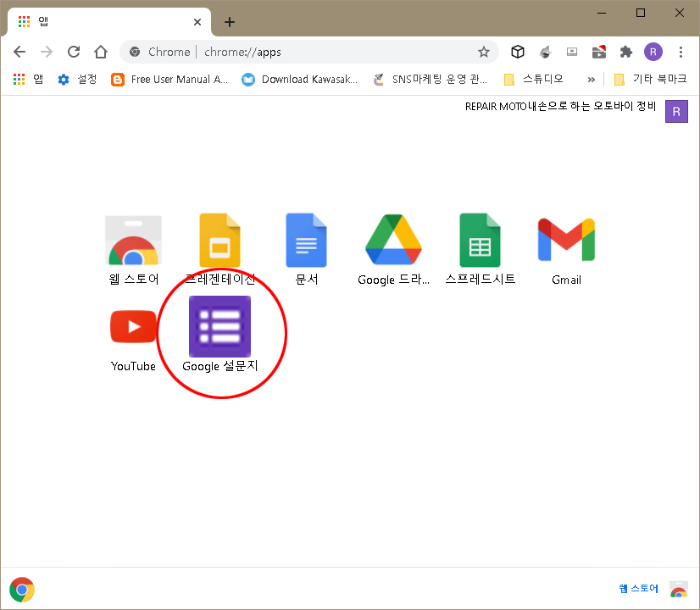Open the SNS마케팅 운영 관... bookmark
700x610 pixels.
(431, 80)
